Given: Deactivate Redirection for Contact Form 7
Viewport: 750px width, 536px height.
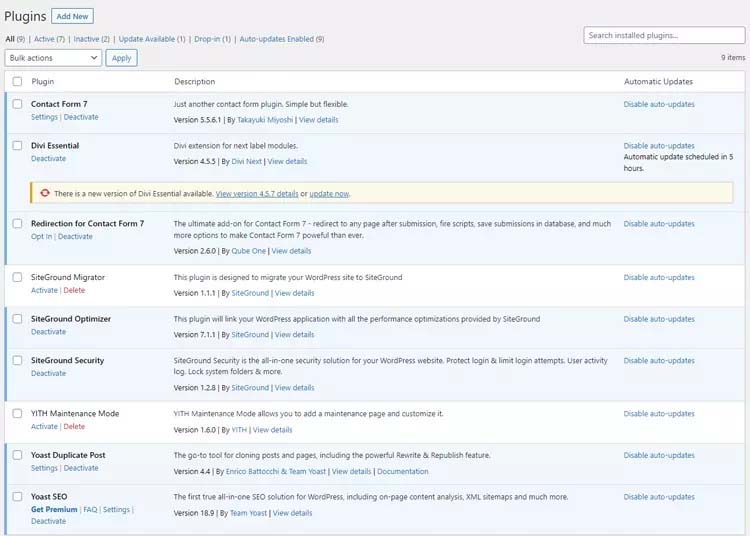Looking at the screenshot, I should pyautogui.click(x=76, y=237).
